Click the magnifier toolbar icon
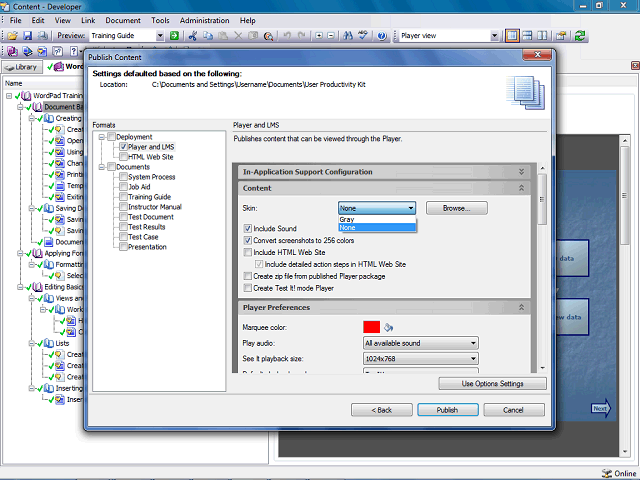Image resolution: width=640 pixels, height=480 pixels. (x=268, y=36)
